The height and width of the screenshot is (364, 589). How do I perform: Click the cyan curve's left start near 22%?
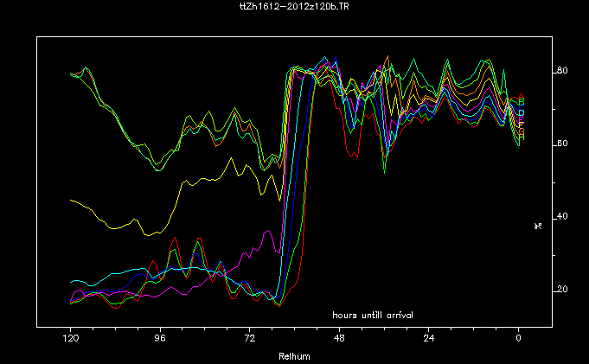(x=71, y=282)
